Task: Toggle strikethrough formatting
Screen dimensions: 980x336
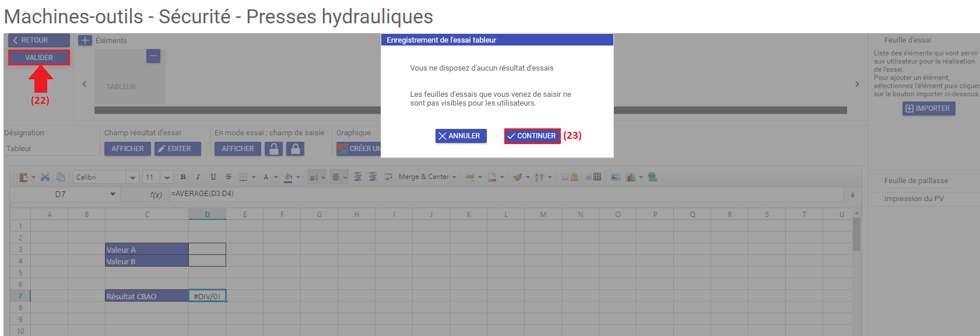Action: coord(229,177)
